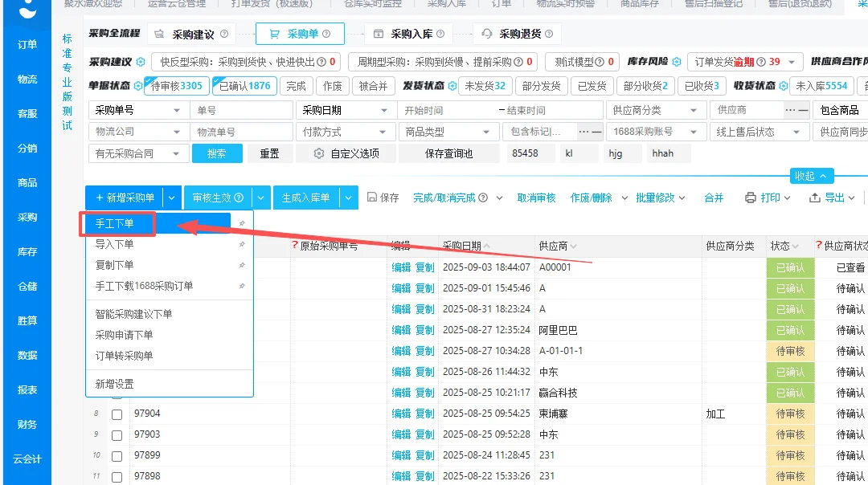Click the gear icon next to 收货状态

click(x=784, y=86)
